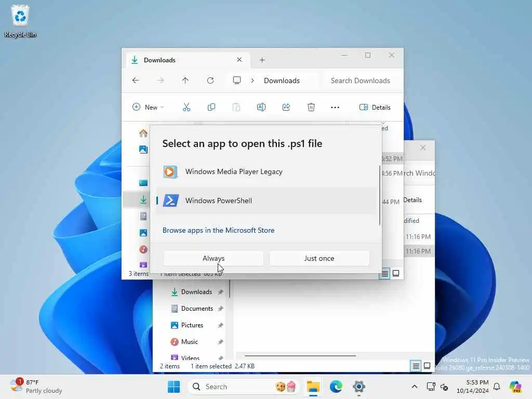
Task: Click Details in the back window toolbar
Action: [x=413, y=200]
